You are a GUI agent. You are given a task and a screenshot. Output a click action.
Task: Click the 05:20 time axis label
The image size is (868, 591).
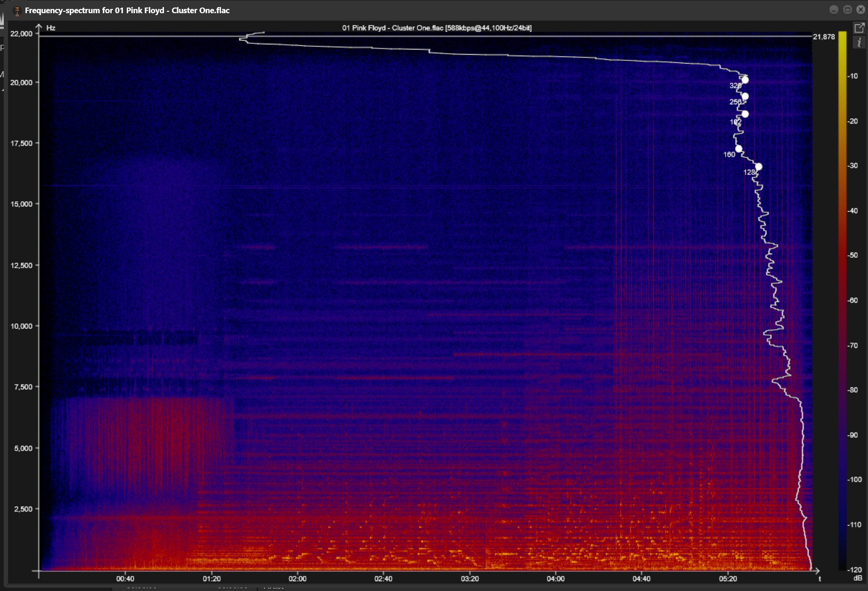click(728, 579)
